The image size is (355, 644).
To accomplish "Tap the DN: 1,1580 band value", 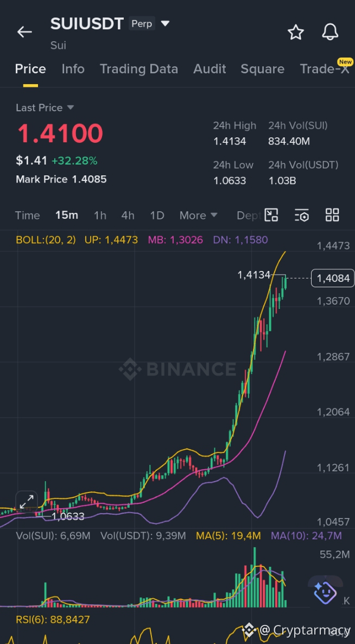I will click(x=240, y=240).
